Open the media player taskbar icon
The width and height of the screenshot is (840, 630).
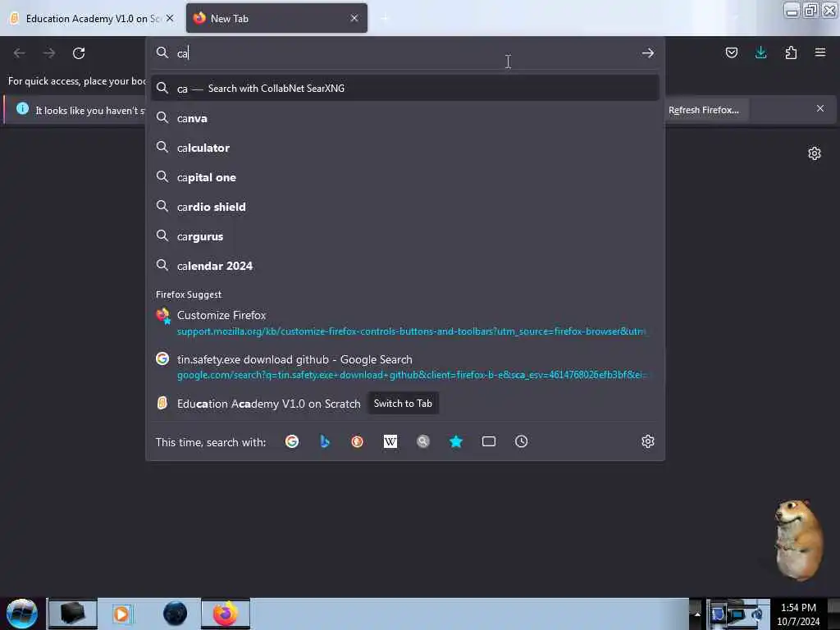click(121, 614)
